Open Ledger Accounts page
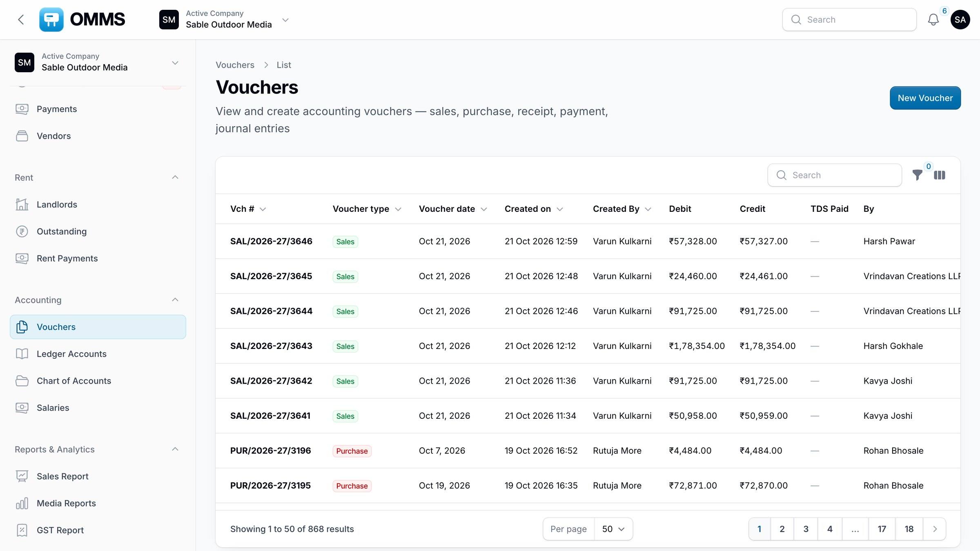Viewport: 980px width, 551px height. click(x=98, y=354)
